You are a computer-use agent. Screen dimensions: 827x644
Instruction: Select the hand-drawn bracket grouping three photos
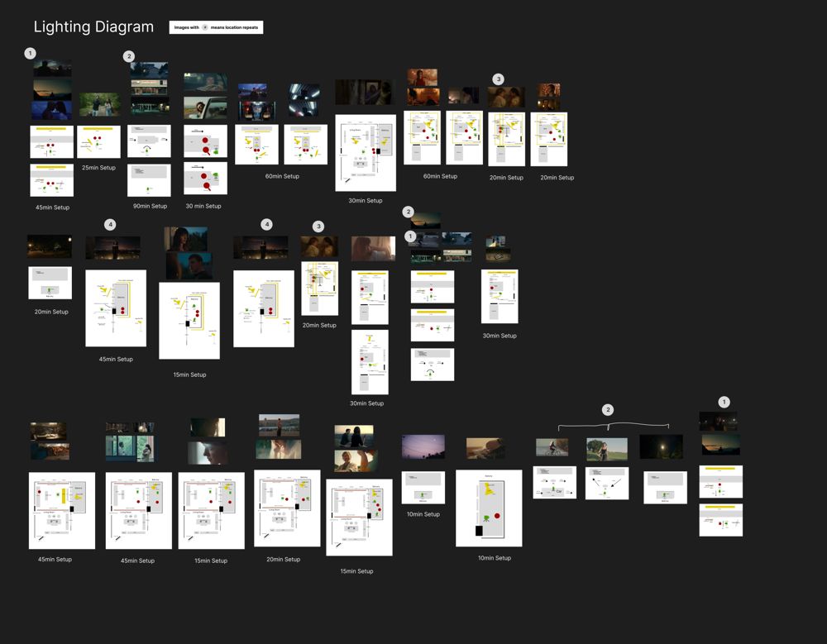[x=614, y=427]
